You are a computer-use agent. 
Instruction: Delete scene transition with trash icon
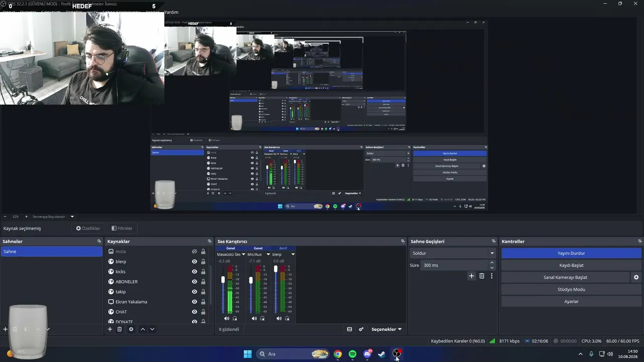coord(481,276)
